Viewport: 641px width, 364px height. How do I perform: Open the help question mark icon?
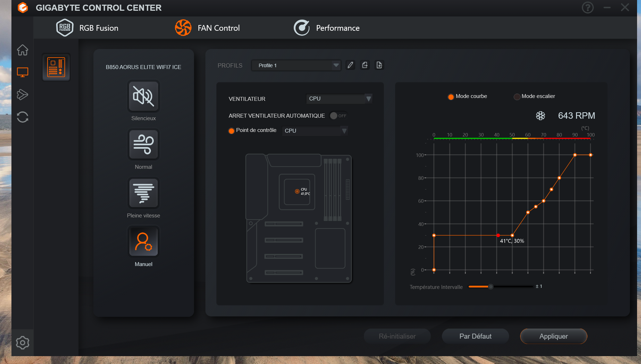click(x=588, y=8)
